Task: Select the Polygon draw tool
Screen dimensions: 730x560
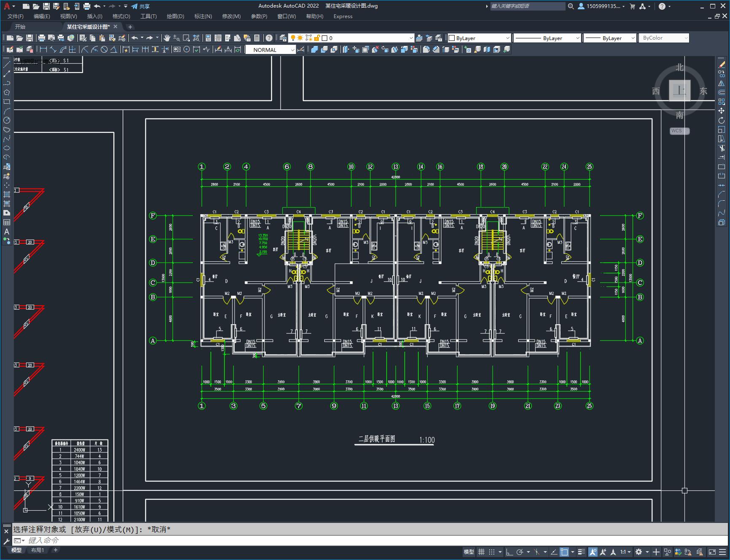Action: [x=7, y=92]
